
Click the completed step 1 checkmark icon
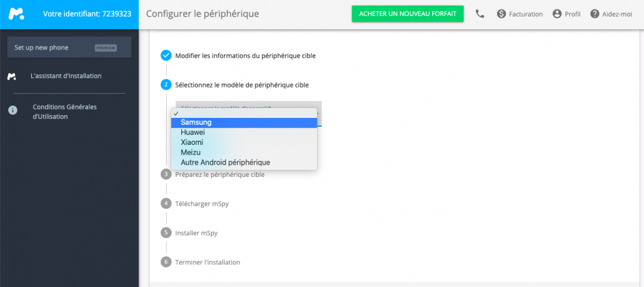[x=166, y=56]
